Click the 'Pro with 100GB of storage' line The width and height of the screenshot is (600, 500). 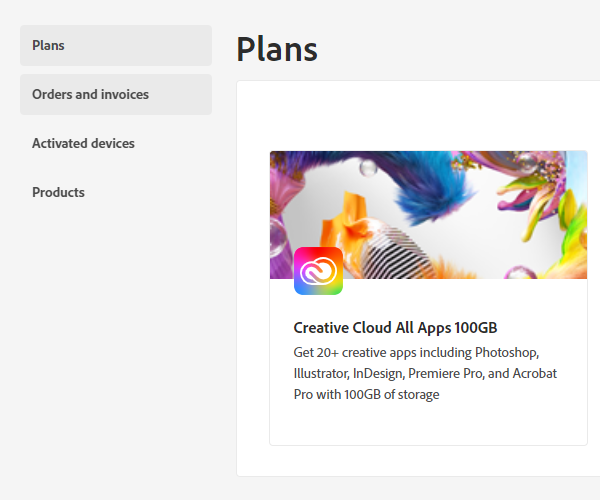(366, 394)
